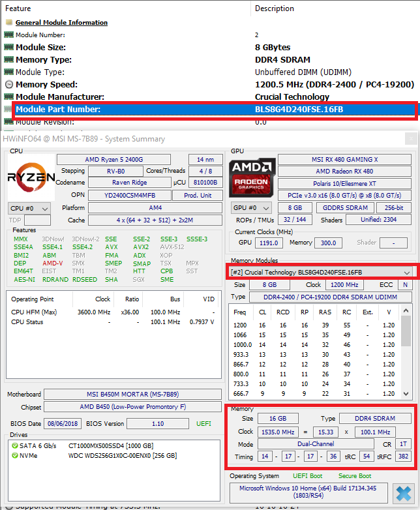420x510 pixels.
Task: Click the Secure Boot label
Action: click(x=355, y=476)
